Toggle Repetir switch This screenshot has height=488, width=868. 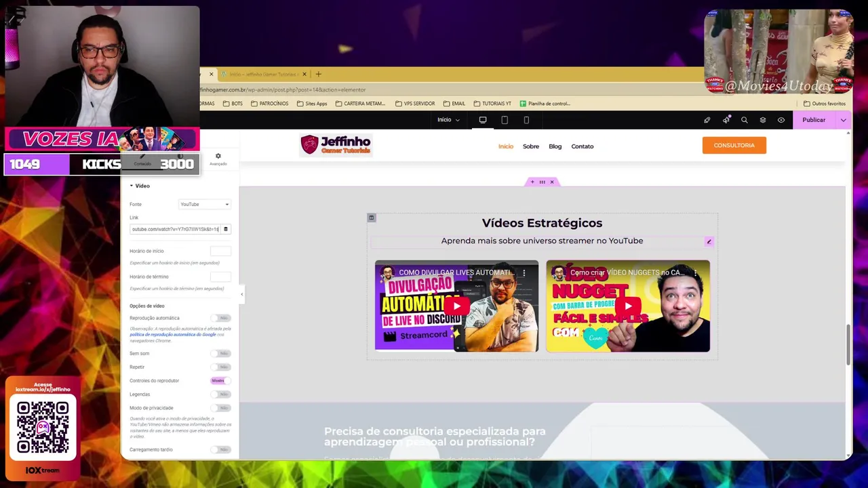click(x=220, y=367)
